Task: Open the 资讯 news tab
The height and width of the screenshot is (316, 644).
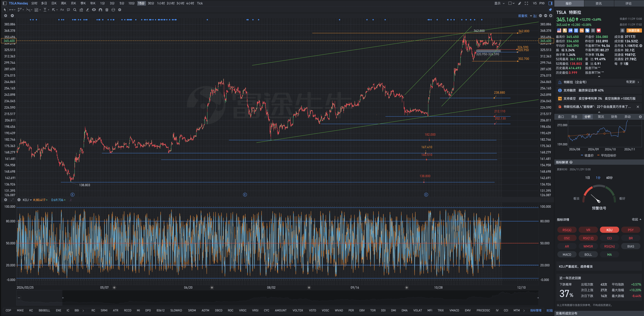Action: 599,3
